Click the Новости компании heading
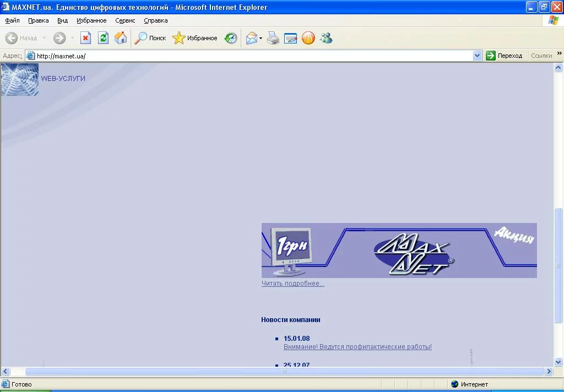The height and width of the screenshot is (392, 564). point(291,320)
